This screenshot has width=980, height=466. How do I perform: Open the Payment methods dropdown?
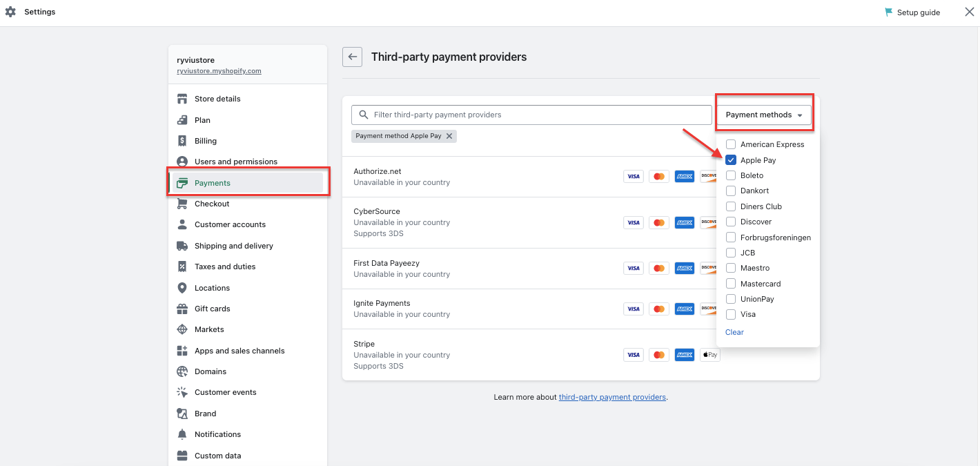763,115
